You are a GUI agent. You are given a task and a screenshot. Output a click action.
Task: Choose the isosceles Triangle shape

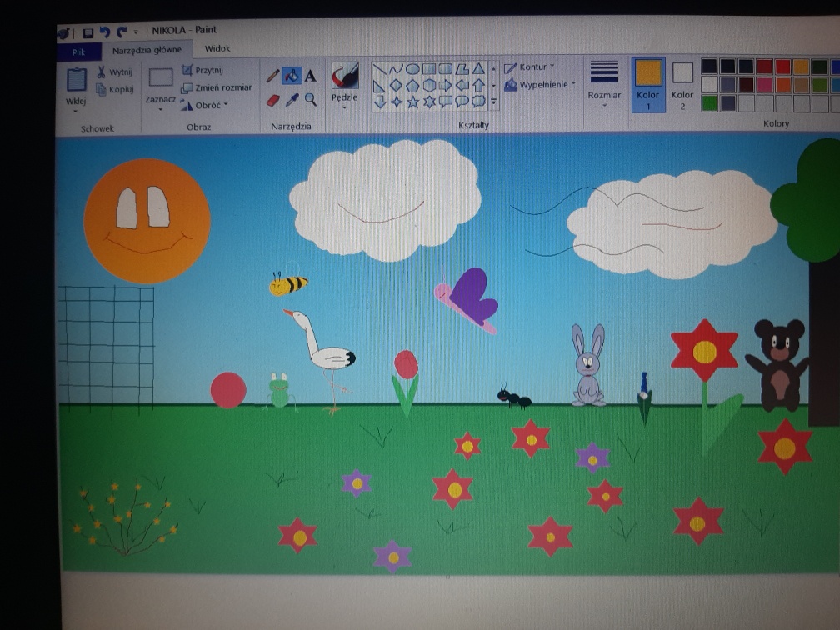[479, 69]
